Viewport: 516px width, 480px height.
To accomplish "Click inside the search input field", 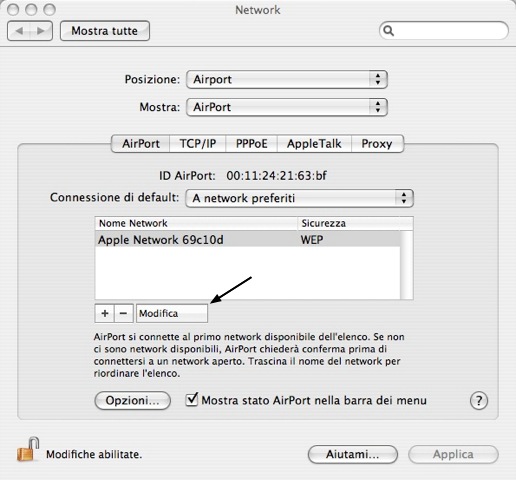I will pyautogui.click(x=444, y=31).
